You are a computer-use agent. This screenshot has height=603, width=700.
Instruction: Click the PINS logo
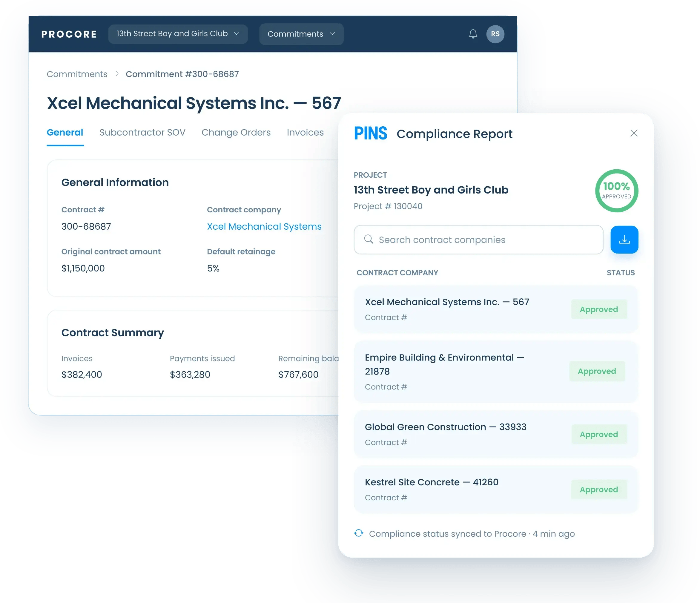tap(370, 133)
